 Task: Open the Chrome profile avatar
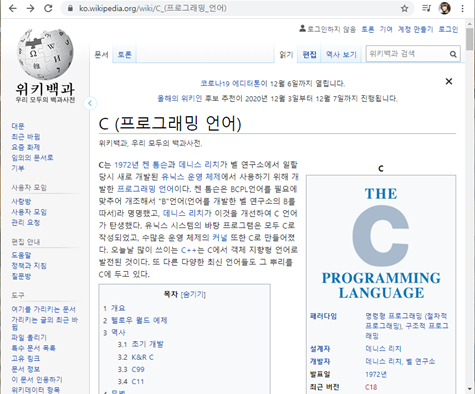tap(445, 8)
